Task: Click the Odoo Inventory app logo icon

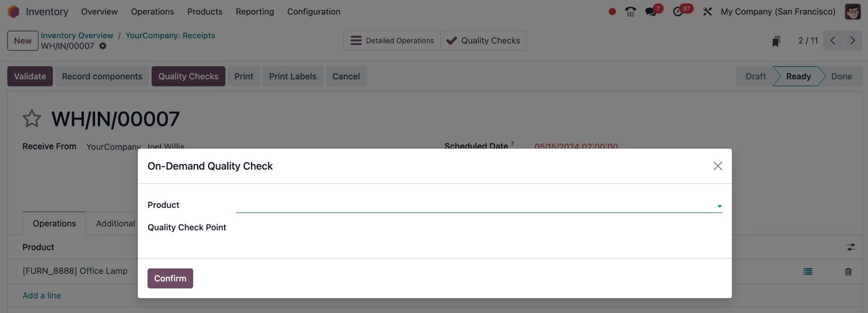Action: click(14, 11)
